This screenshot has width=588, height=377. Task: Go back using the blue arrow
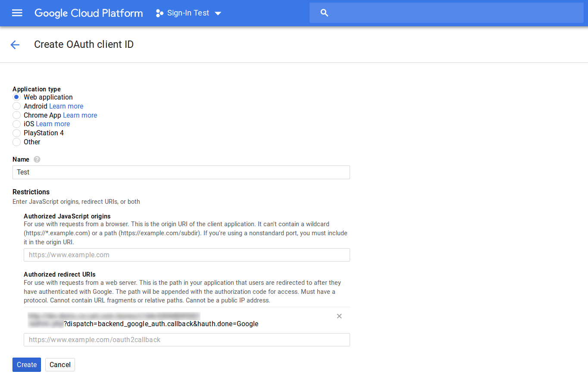tap(15, 44)
